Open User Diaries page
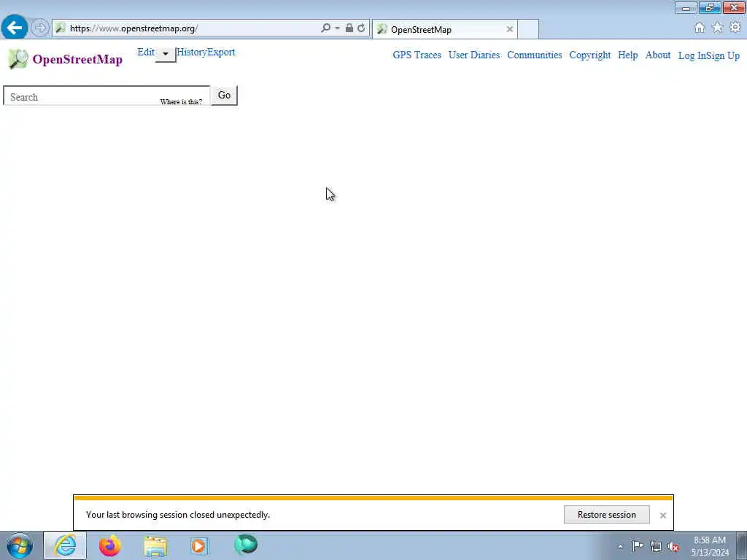The height and width of the screenshot is (560, 747). coord(474,55)
